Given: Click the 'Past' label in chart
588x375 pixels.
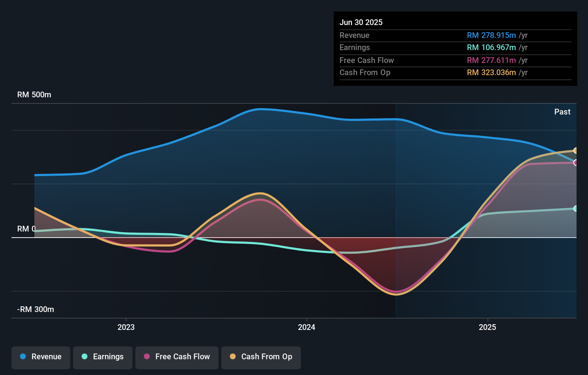Looking at the screenshot, I should click(x=562, y=112).
